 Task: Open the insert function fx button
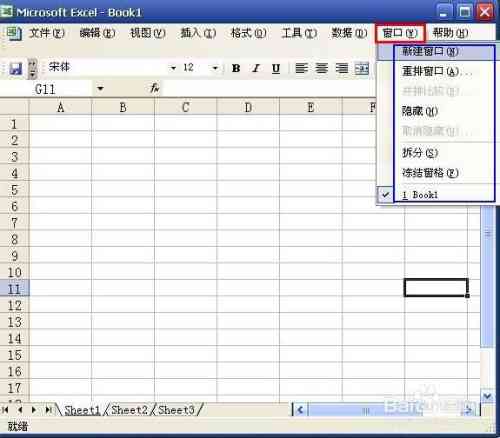[155, 88]
